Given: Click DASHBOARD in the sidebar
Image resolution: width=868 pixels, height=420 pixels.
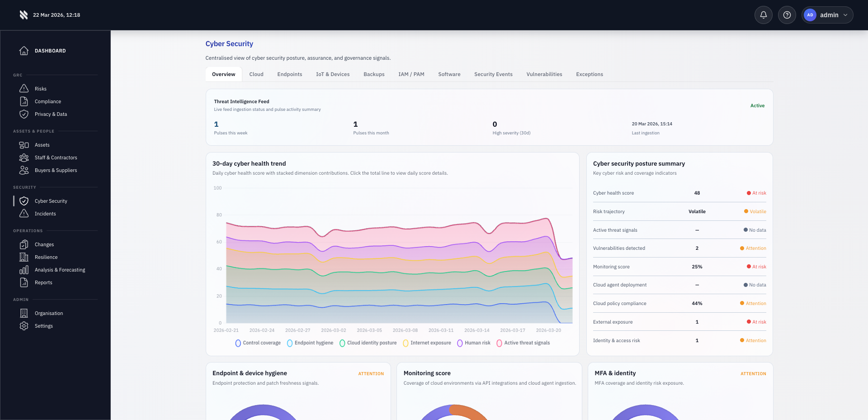Looking at the screenshot, I should [50, 50].
